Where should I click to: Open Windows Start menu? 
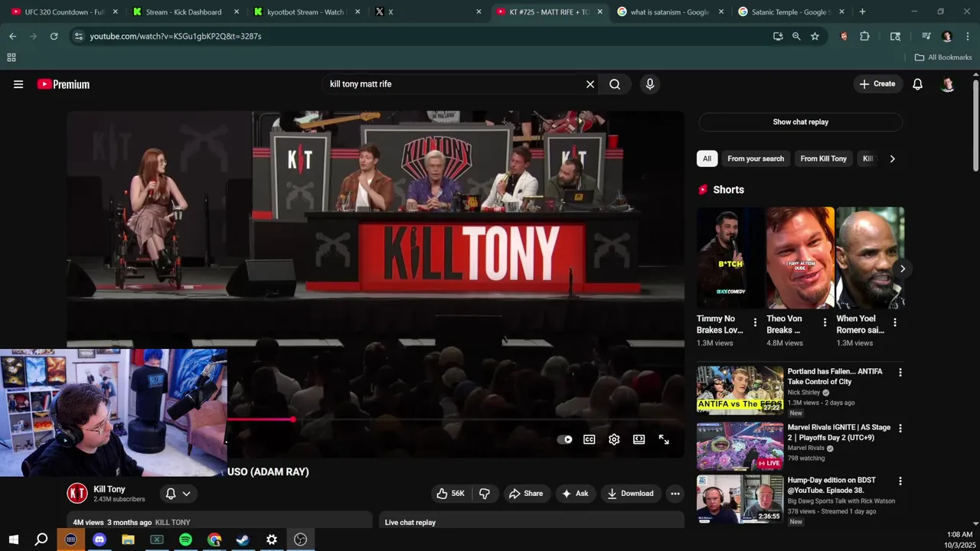[13, 540]
